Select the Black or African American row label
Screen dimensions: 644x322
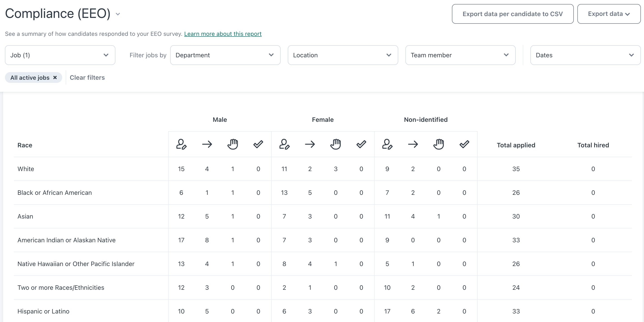[55, 193]
